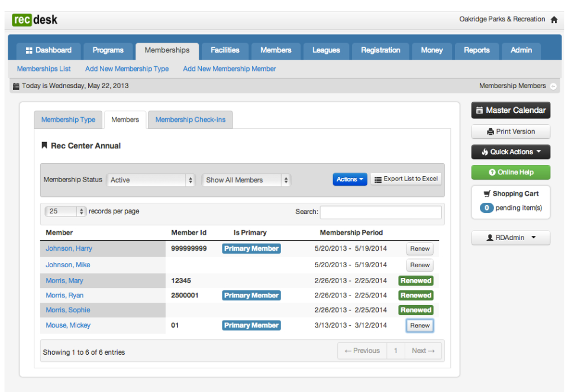Click the calendar icon beside today's date

click(16, 86)
